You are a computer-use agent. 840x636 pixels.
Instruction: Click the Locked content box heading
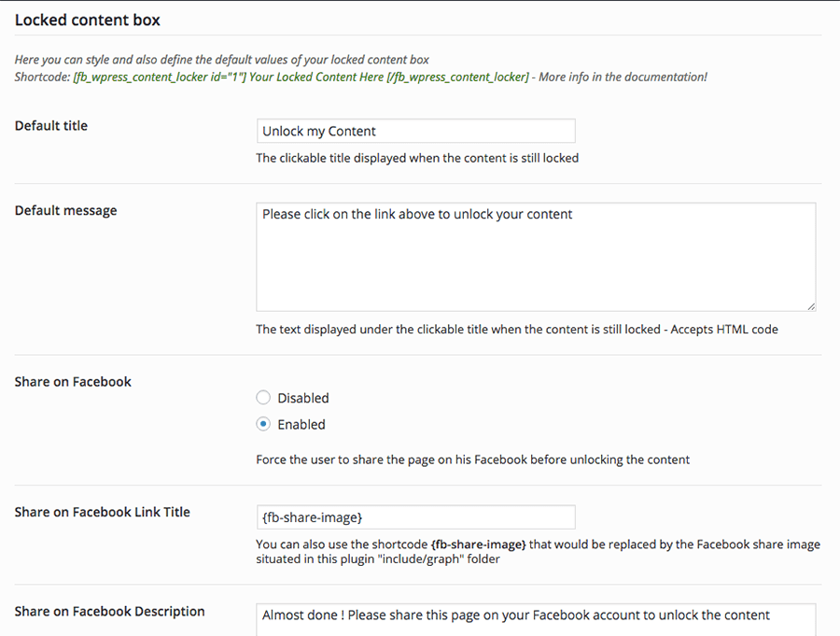pos(88,20)
